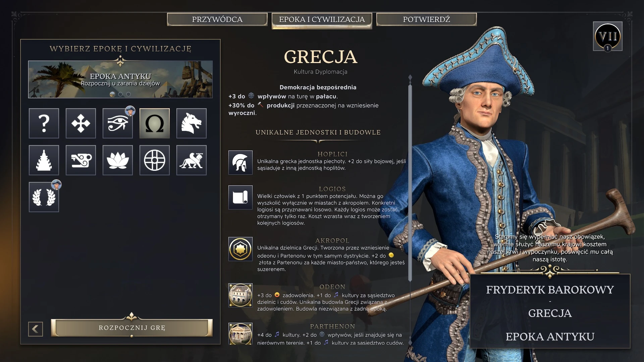This screenshot has width=644, height=362.
Task: Select the second age carousel dot
Action: pos(120,94)
